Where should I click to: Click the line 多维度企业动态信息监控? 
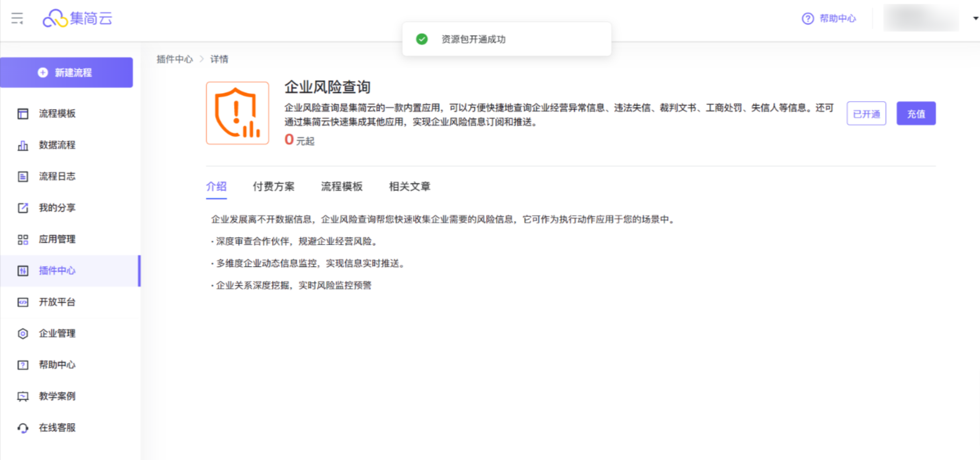(308, 263)
